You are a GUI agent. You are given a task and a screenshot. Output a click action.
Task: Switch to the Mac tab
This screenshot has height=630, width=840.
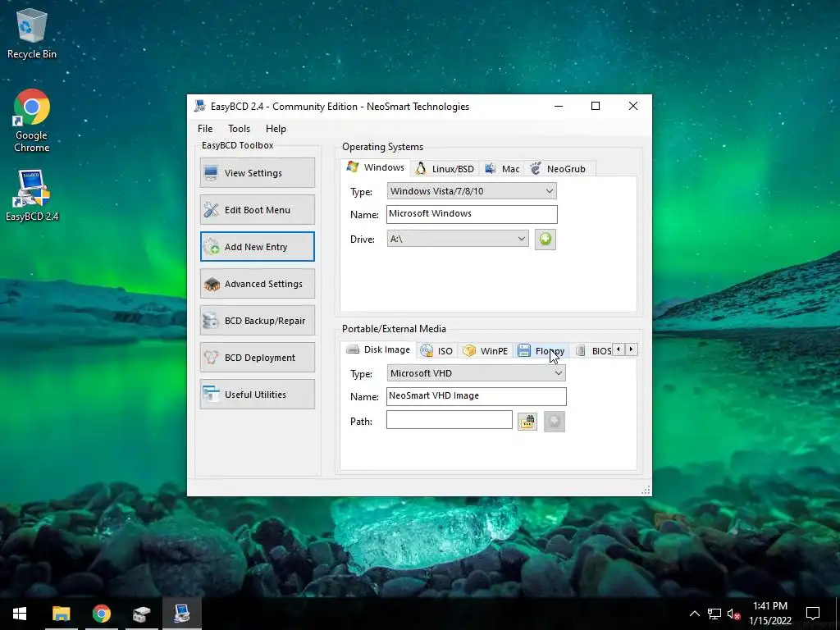coord(502,169)
